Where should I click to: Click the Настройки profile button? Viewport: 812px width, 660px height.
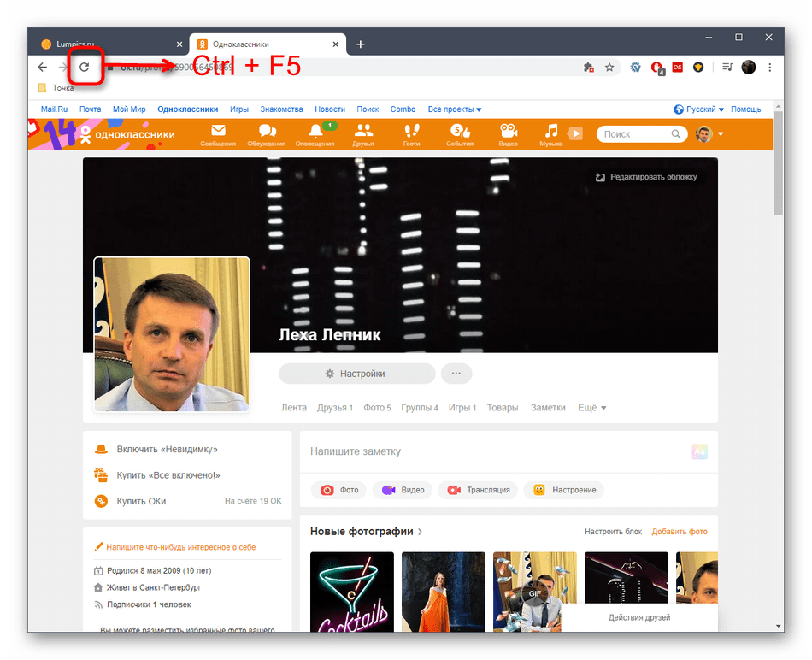tap(356, 374)
